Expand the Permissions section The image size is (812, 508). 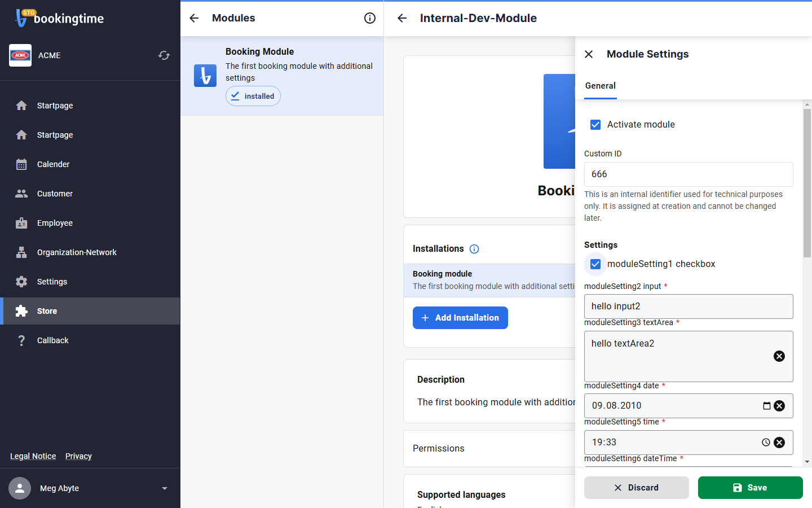point(489,449)
